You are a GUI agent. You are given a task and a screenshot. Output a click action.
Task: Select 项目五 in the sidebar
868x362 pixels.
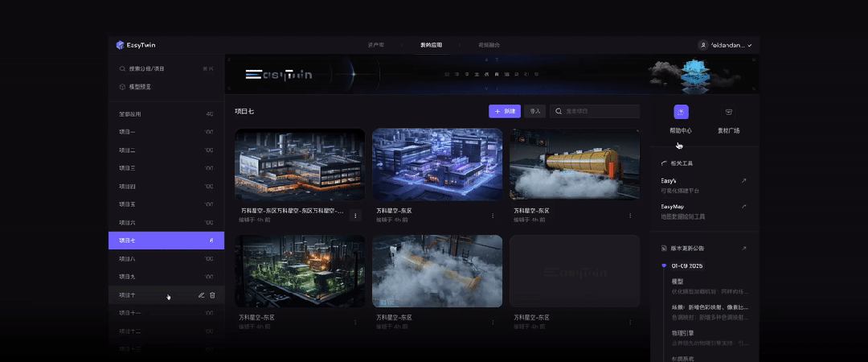(166, 204)
